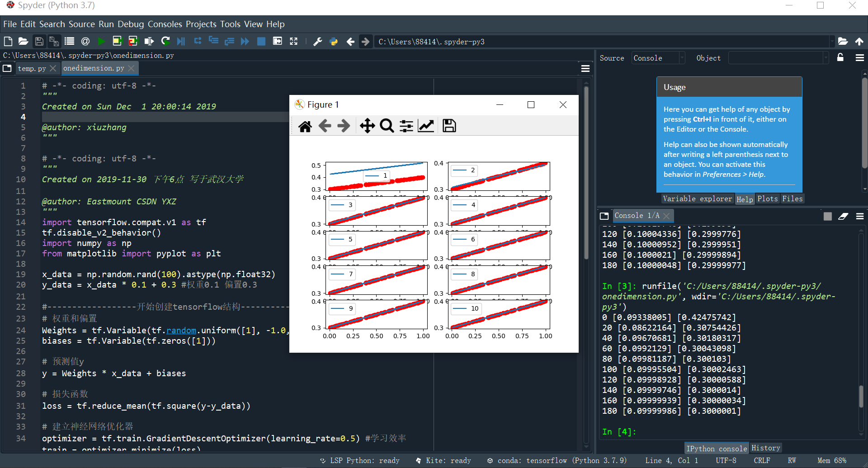The width and height of the screenshot is (868, 468).
Task: Step over current line in debugger
Action: point(198,41)
